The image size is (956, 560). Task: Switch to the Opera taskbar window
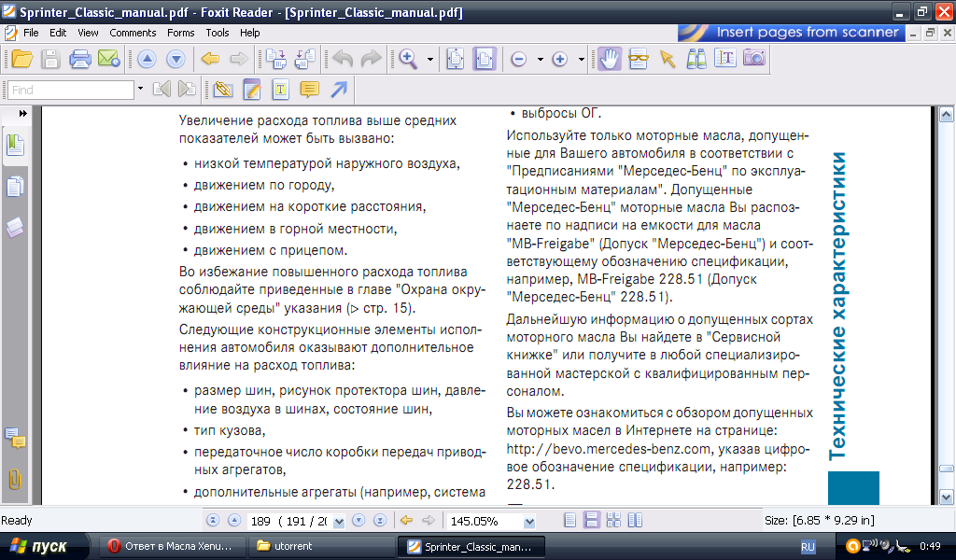[173, 547]
